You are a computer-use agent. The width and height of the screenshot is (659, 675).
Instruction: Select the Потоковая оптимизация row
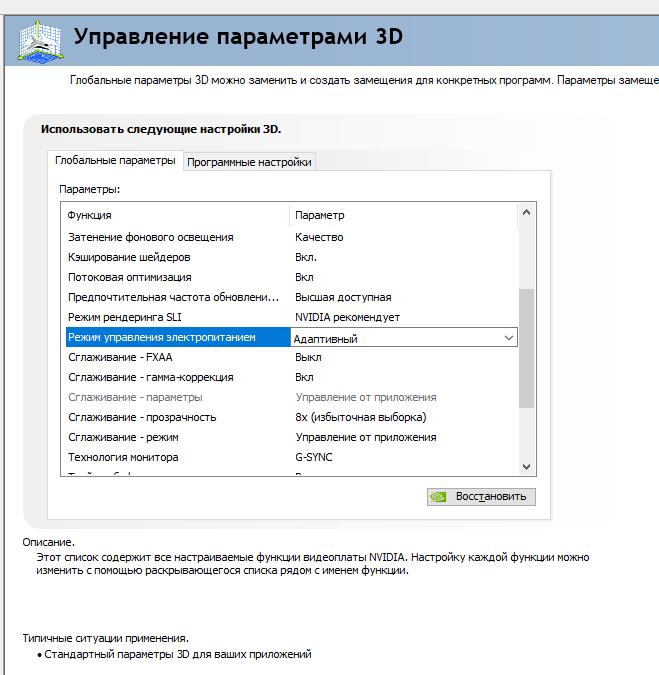291,277
